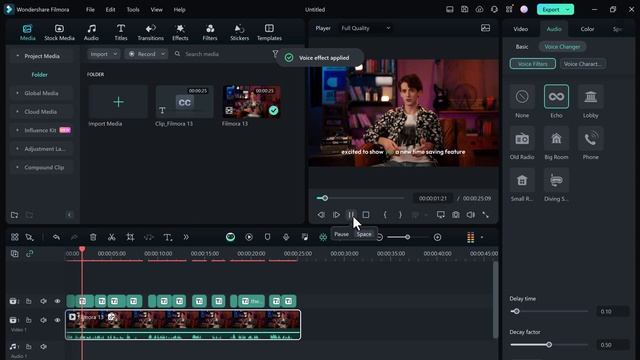Take a snapshot with the camera icon
Viewport: 640px width, 360px height.
coord(456,215)
